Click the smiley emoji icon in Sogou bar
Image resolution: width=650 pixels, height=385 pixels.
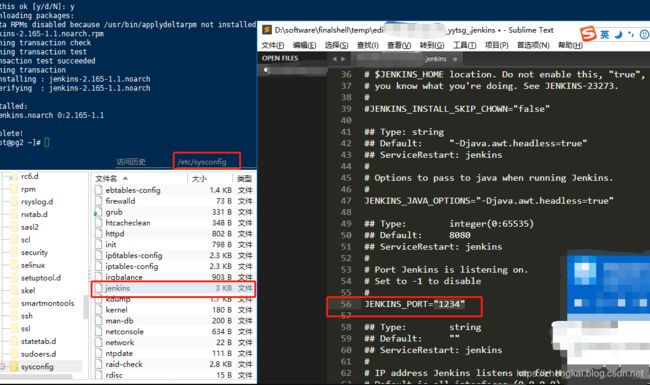point(644,34)
